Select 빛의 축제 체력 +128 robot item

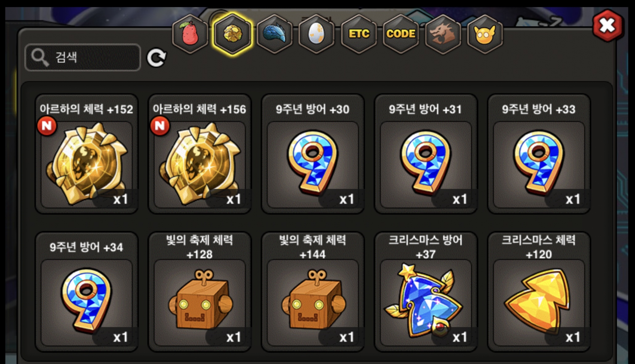(200, 292)
